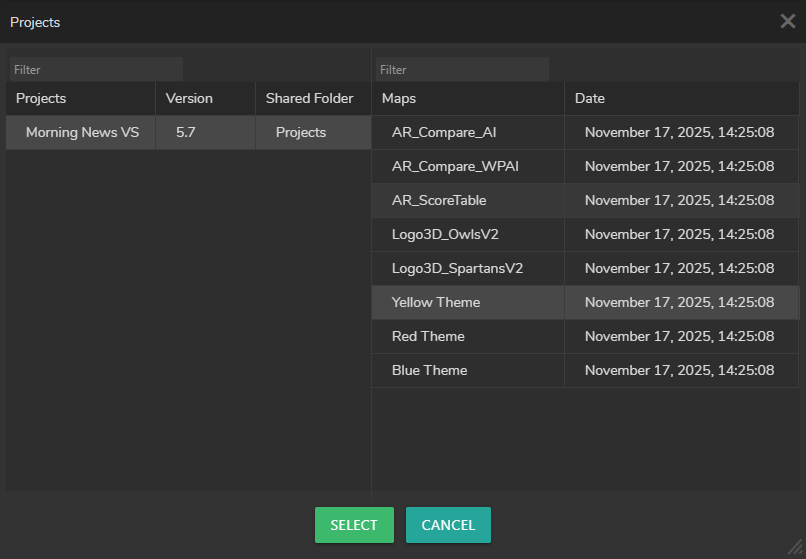Sort maps by the Date column header
The image size is (806, 559).
(x=590, y=98)
